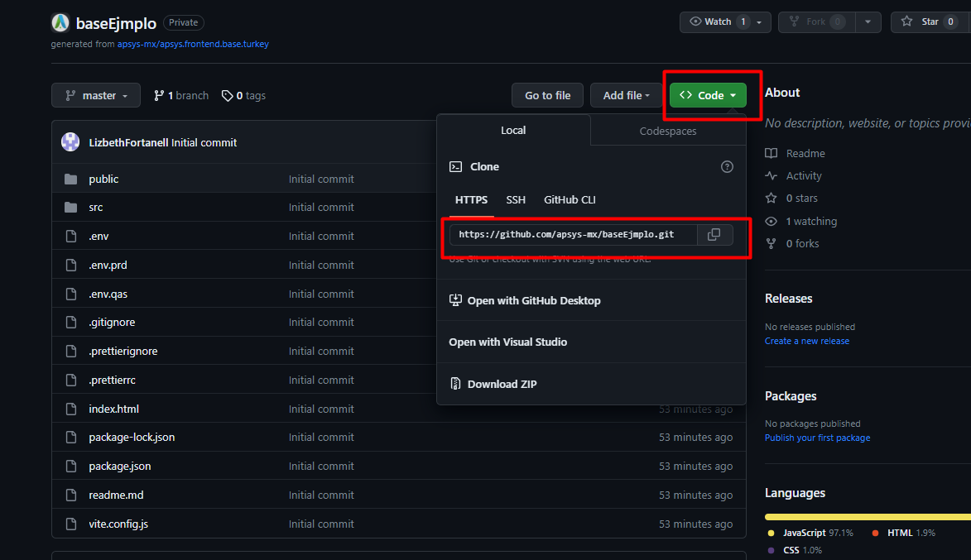Open the master branch selector dropdown

(96, 95)
